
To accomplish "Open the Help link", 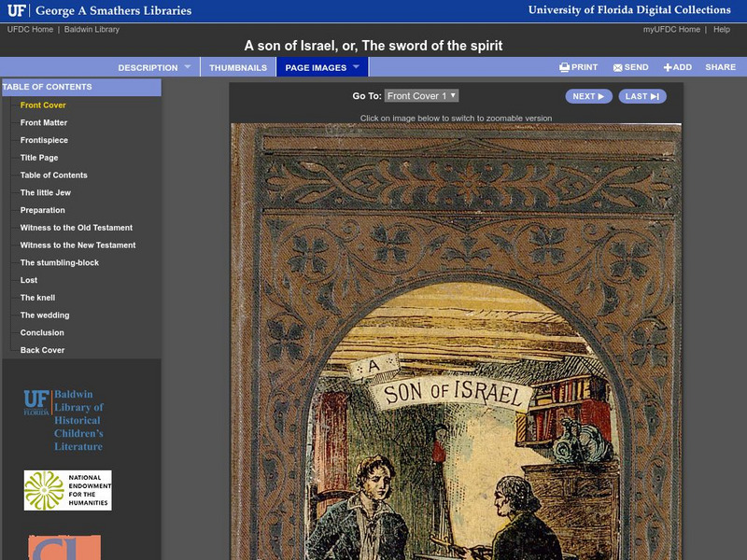I will point(721,30).
